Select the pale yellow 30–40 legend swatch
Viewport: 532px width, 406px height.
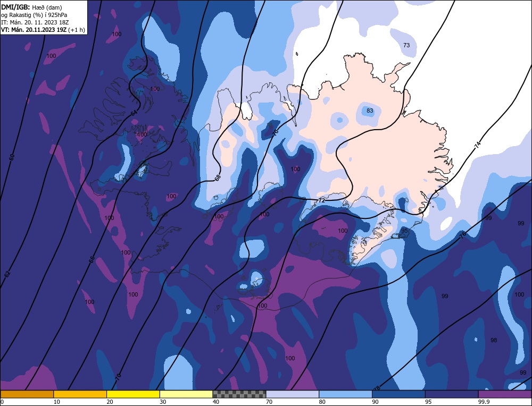pos(186,394)
